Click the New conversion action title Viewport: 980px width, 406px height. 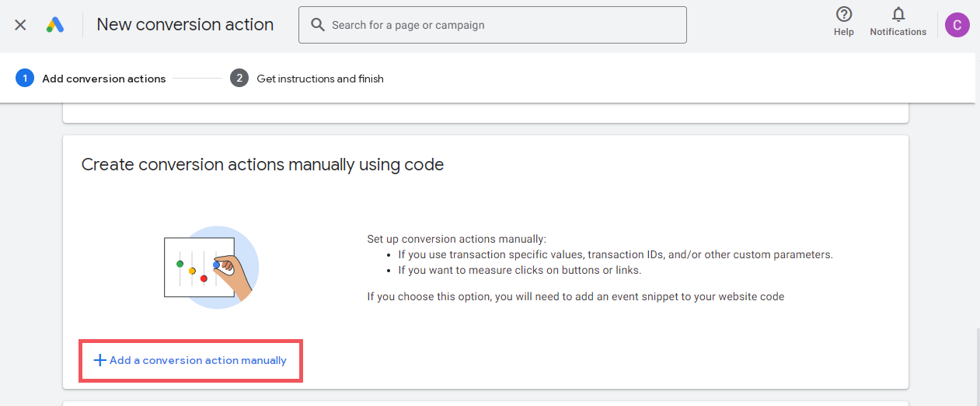coord(185,24)
